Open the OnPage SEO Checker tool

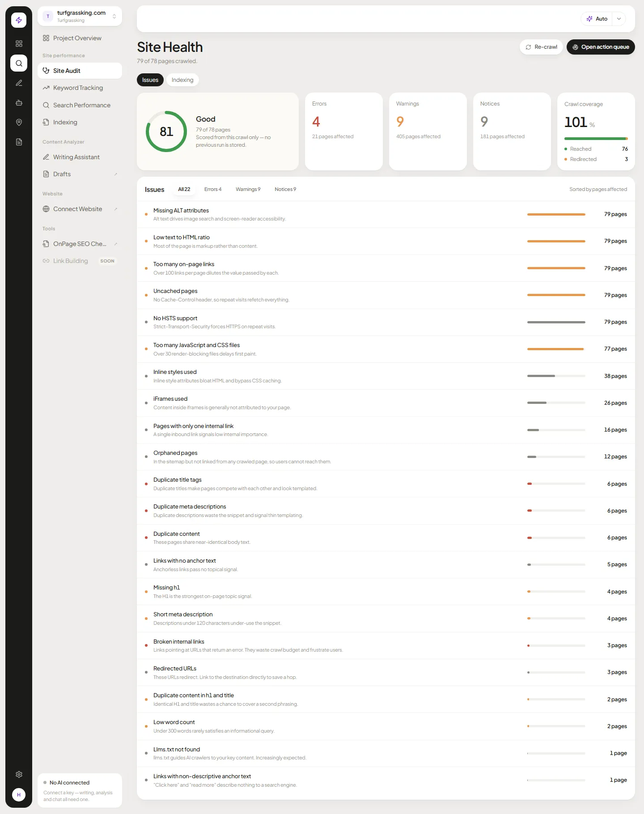(x=80, y=244)
